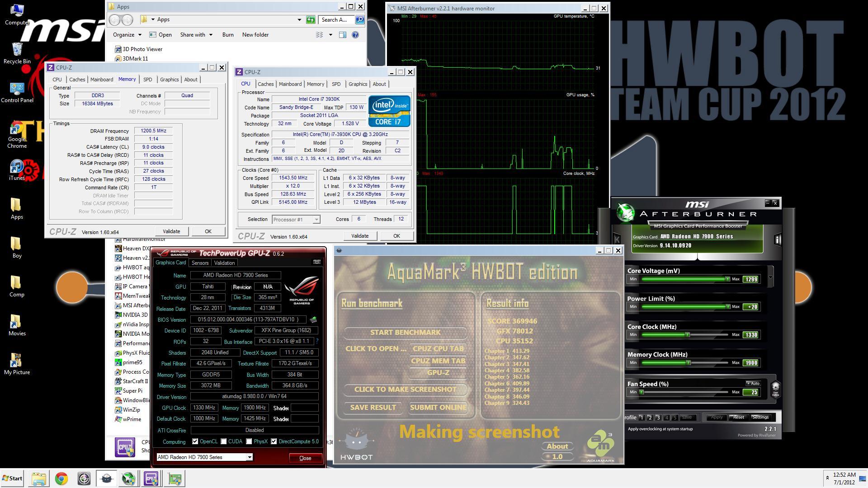The height and width of the screenshot is (488, 868).
Task: Click the GPU-Z screenshot camera icon
Action: coord(317,262)
